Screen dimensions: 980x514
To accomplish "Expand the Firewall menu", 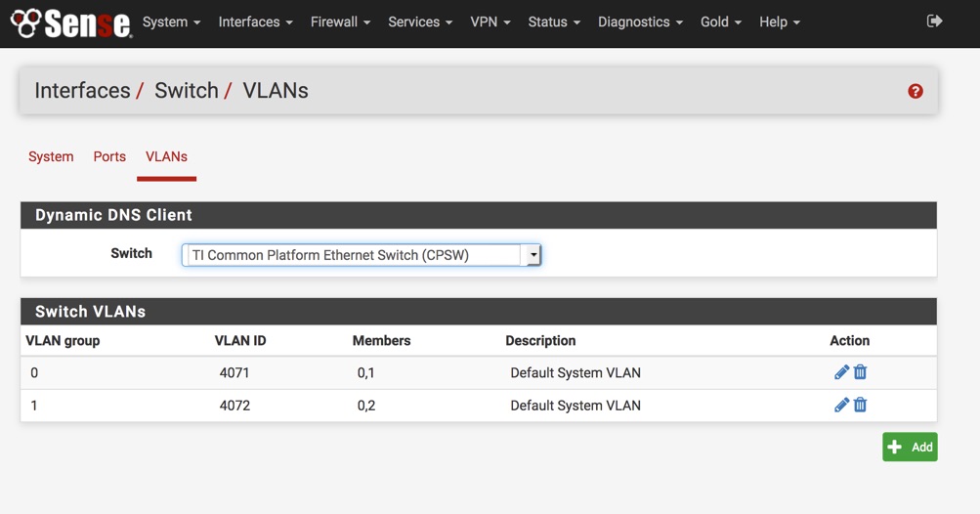I will (340, 21).
